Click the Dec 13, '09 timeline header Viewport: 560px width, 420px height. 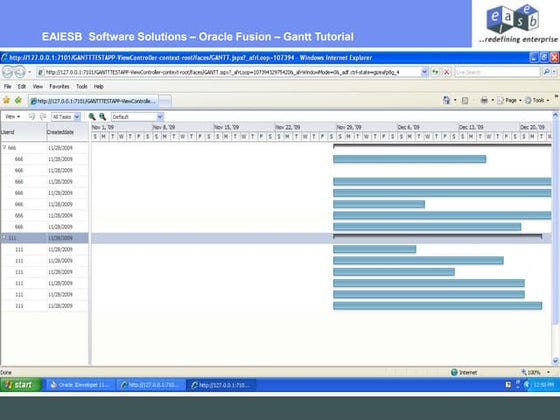click(489, 127)
